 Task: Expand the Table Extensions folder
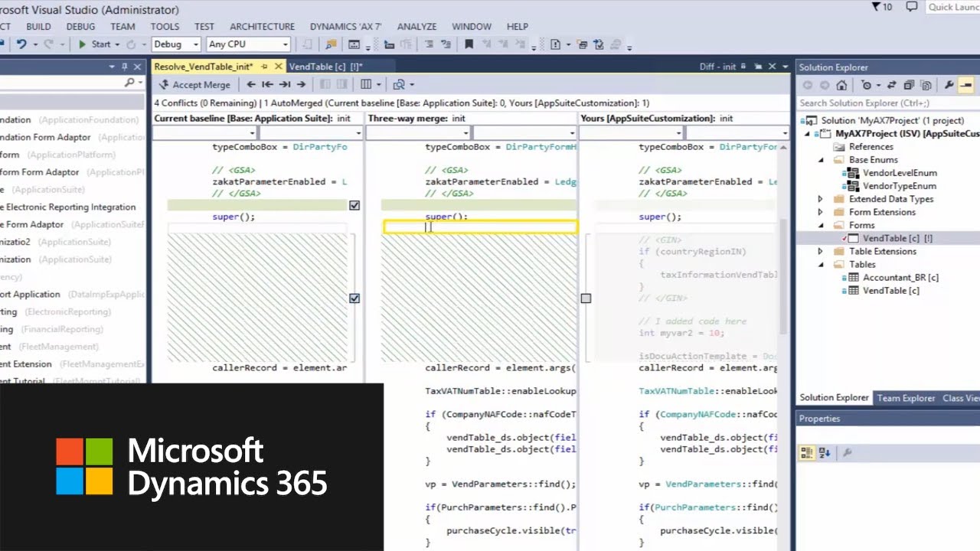pyautogui.click(x=821, y=251)
